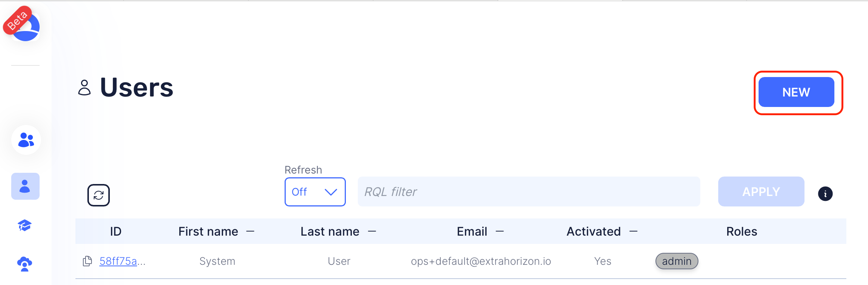Open the graduation cap sidebar icon
Image resolution: width=868 pixels, height=285 pixels.
(x=25, y=226)
